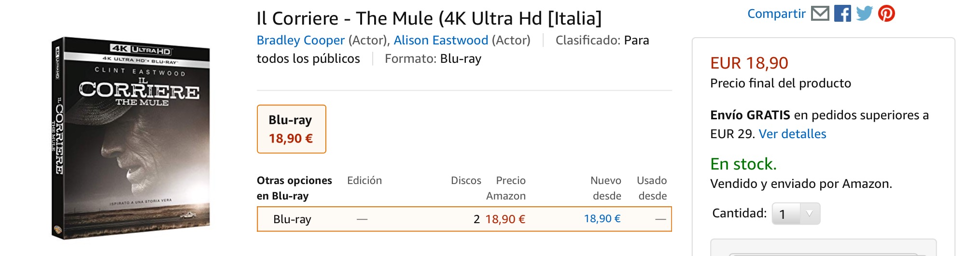Click the En stock availability text
Image resolution: width=980 pixels, height=256 pixels.
(743, 164)
